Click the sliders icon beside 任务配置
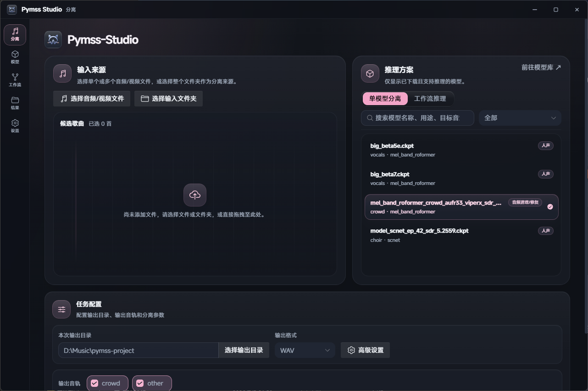The height and width of the screenshot is (391, 588). pyautogui.click(x=61, y=309)
